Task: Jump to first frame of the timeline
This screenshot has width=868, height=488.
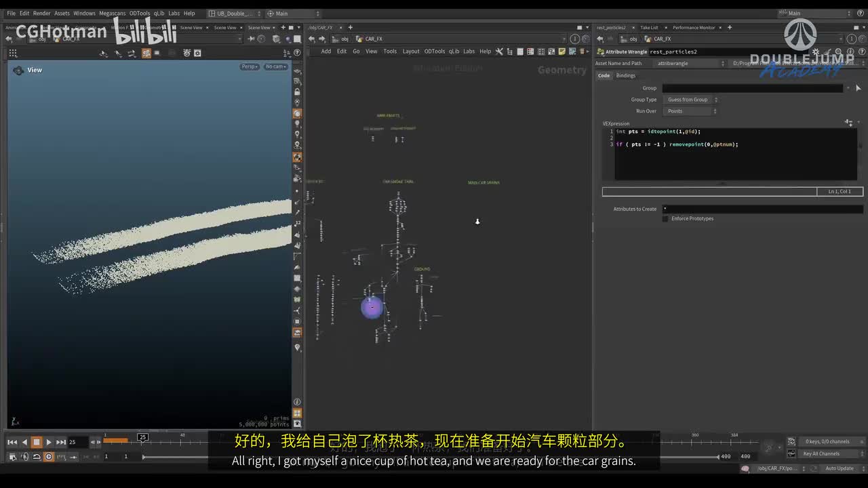Action: pos(12,442)
